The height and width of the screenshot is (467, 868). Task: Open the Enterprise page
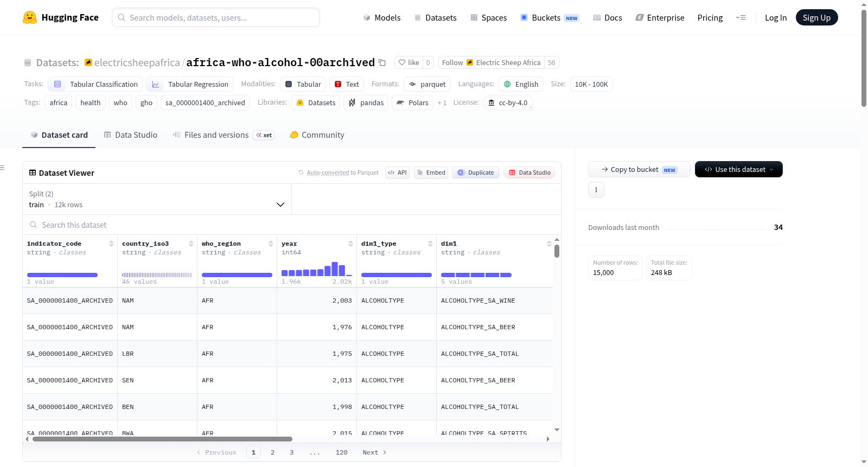(660, 17)
